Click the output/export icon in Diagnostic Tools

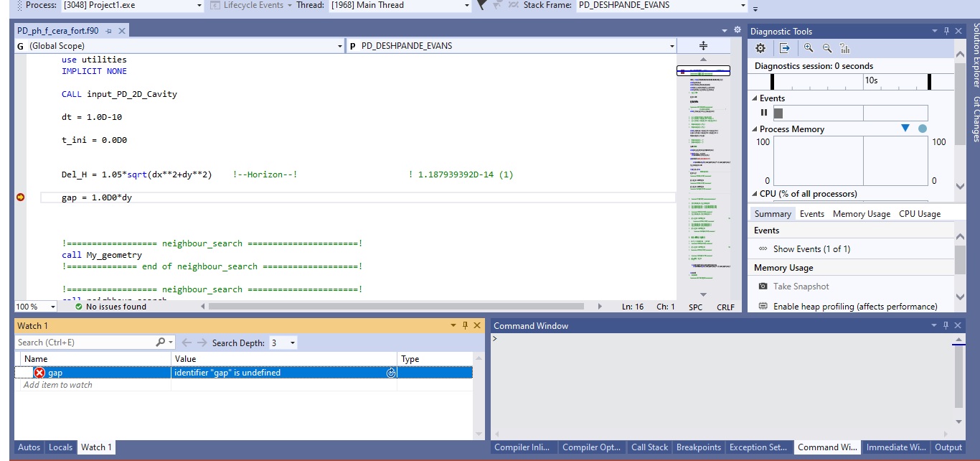click(x=785, y=48)
